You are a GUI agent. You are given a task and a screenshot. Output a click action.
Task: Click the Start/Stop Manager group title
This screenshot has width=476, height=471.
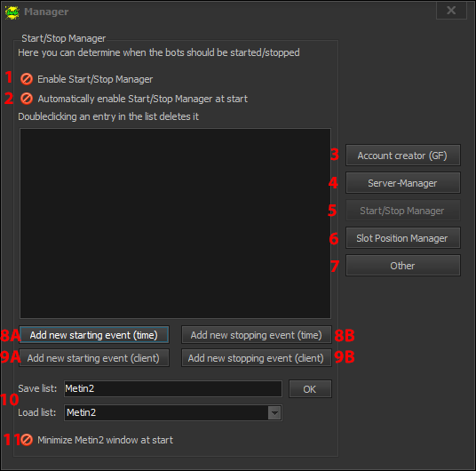[63, 38]
